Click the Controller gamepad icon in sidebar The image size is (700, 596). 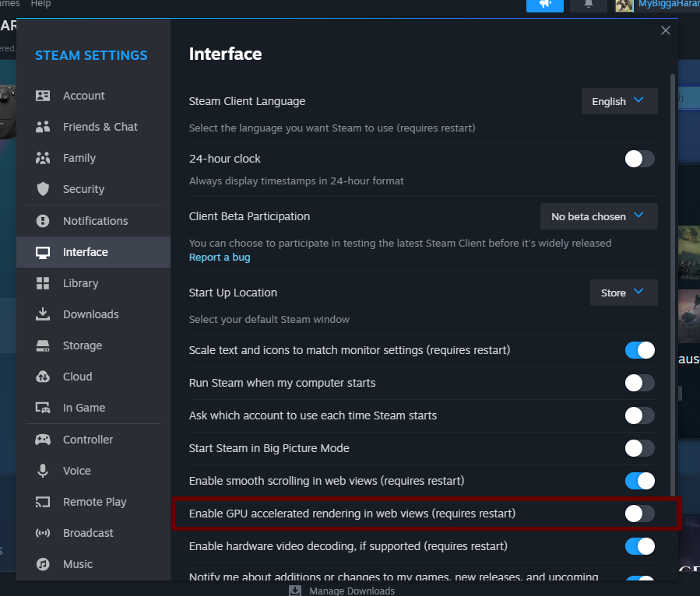[43, 440]
